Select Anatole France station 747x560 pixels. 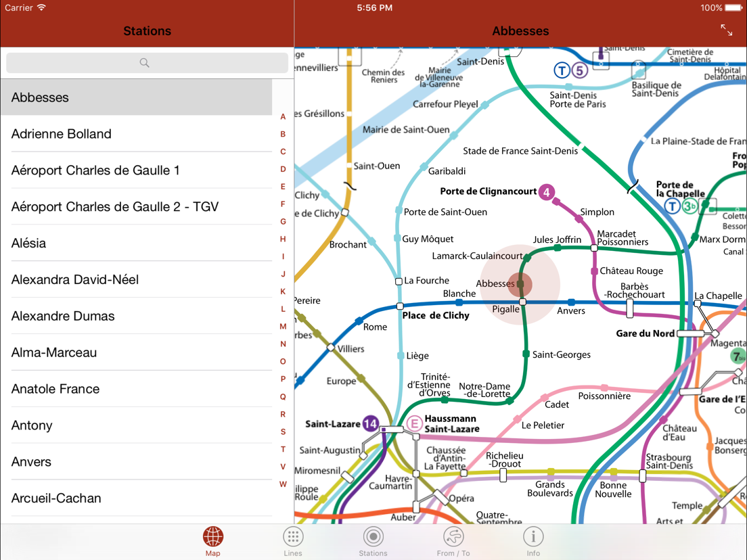(x=137, y=389)
